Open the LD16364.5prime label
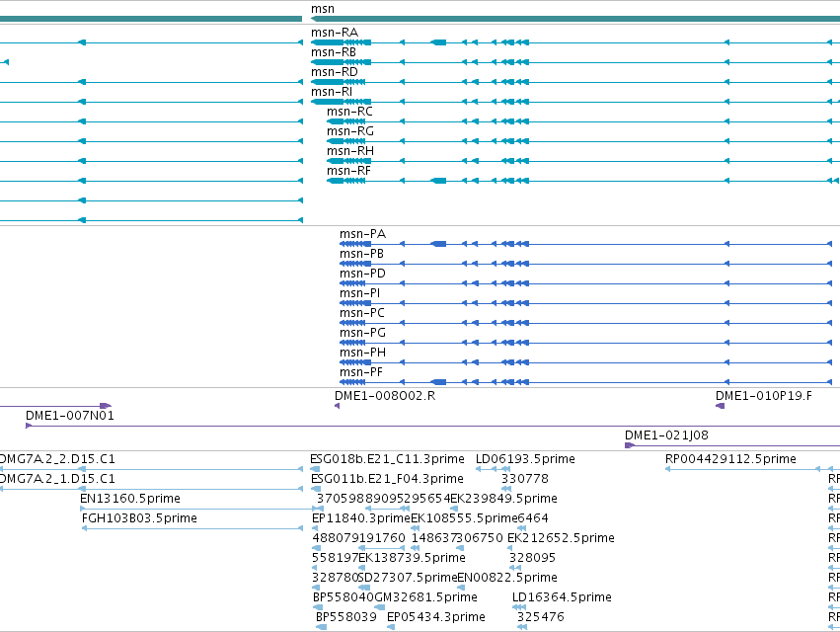Image resolution: width=840 pixels, height=632 pixels. (562, 597)
